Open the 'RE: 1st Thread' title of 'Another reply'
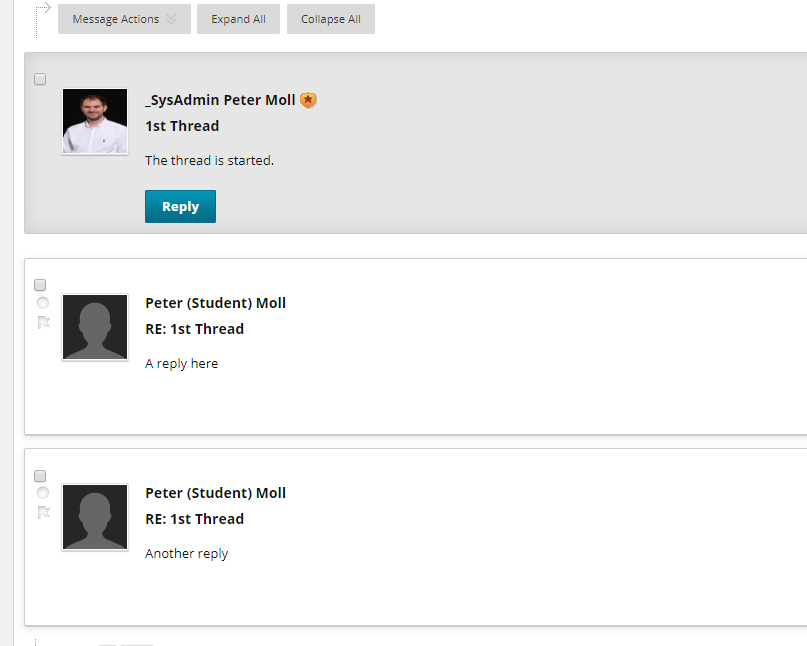The image size is (807, 646). pyautogui.click(x=195, y=519)
